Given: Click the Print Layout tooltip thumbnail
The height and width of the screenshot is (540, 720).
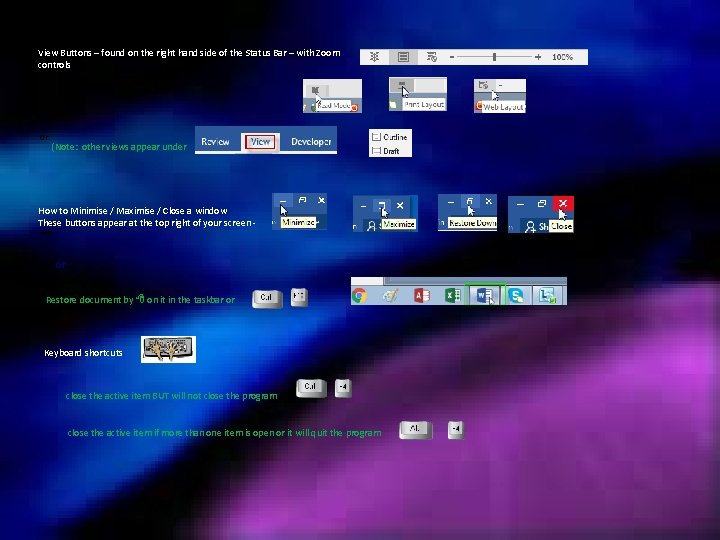Looking at the screenshot, I should (x=418, y=94).
